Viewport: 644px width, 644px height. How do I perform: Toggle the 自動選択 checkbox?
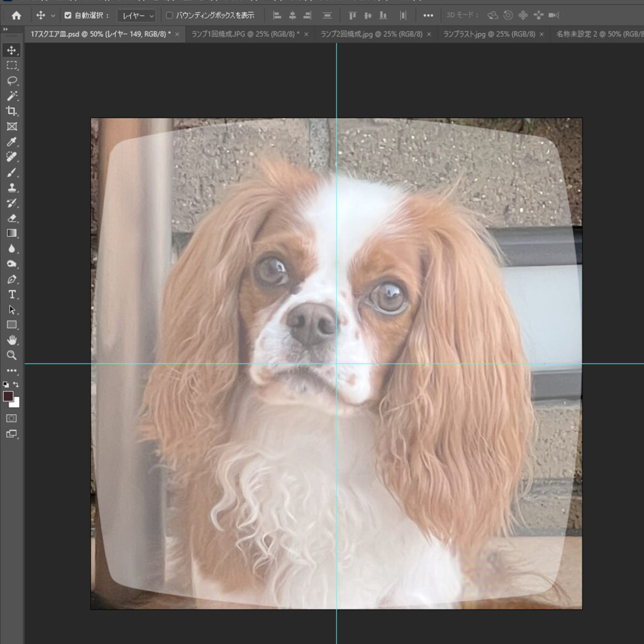(68, 16)
